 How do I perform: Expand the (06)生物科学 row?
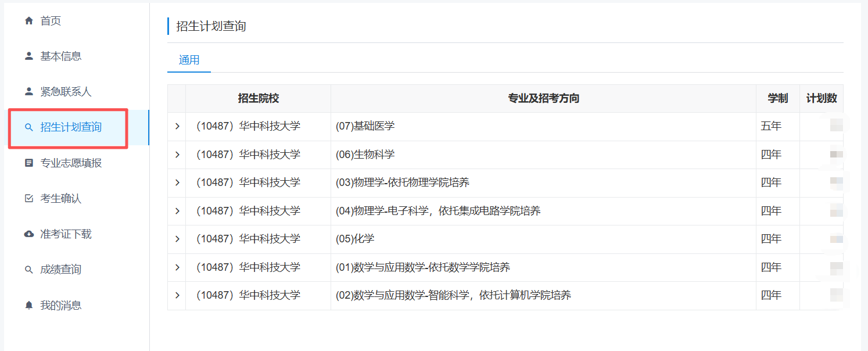pyautogui.click(x=177, y=155)
